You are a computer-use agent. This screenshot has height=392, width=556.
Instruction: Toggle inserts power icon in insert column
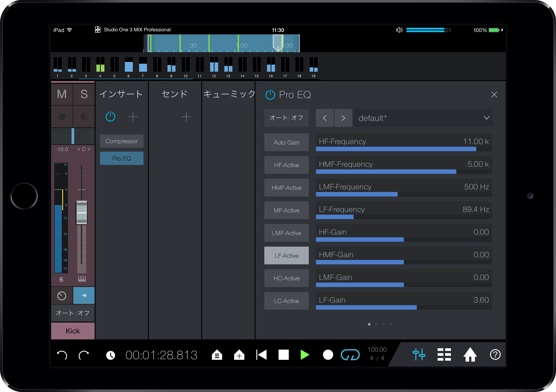[x=110, y=117]
